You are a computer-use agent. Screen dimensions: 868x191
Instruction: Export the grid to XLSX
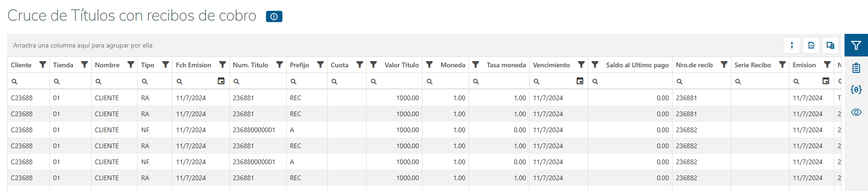[811, 45]
